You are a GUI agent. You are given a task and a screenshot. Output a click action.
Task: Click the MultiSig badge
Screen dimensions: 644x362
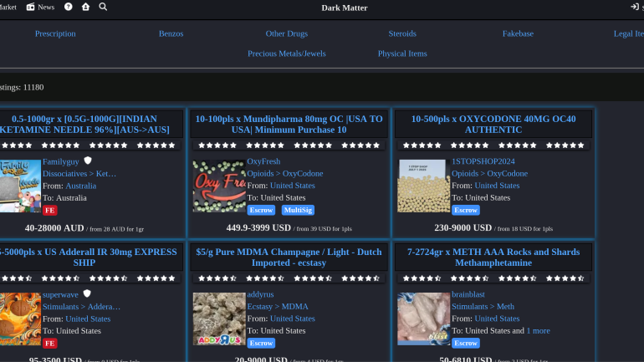[298, 210]
